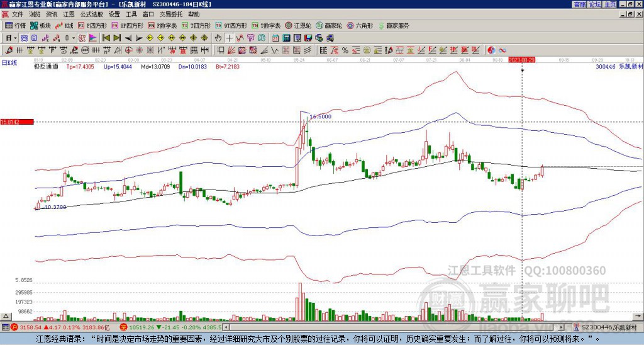
Task: Open the 六角形 hexagon tool
Action: (360, 25)
